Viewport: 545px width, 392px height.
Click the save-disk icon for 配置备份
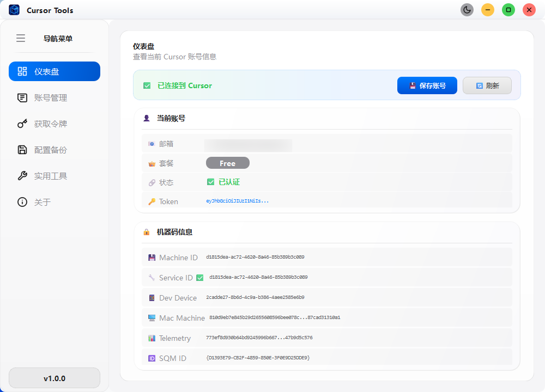pos(22,150)
